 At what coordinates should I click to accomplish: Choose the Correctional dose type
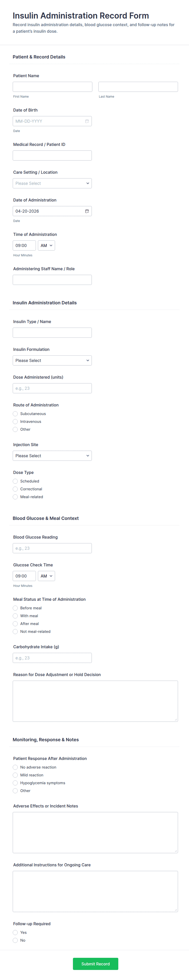pyautogui.click(x=15, y=489)
